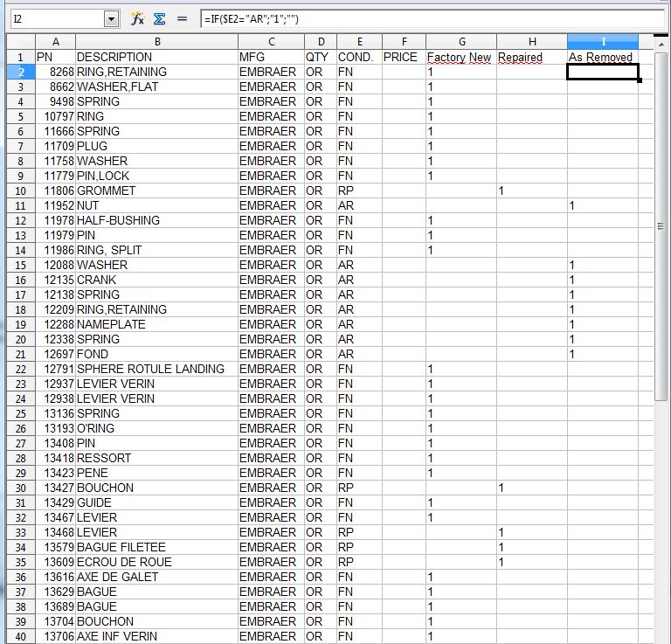Click the GUIDE description cell

pyautogui.click(x=156, y=502)
